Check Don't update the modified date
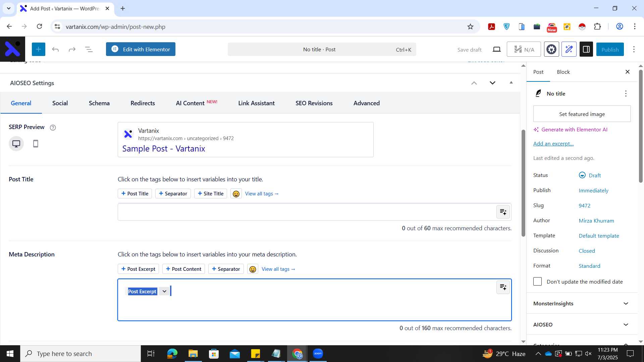This screenshot has height=362, width=644. pyautogui.click(x=537, y=282)
